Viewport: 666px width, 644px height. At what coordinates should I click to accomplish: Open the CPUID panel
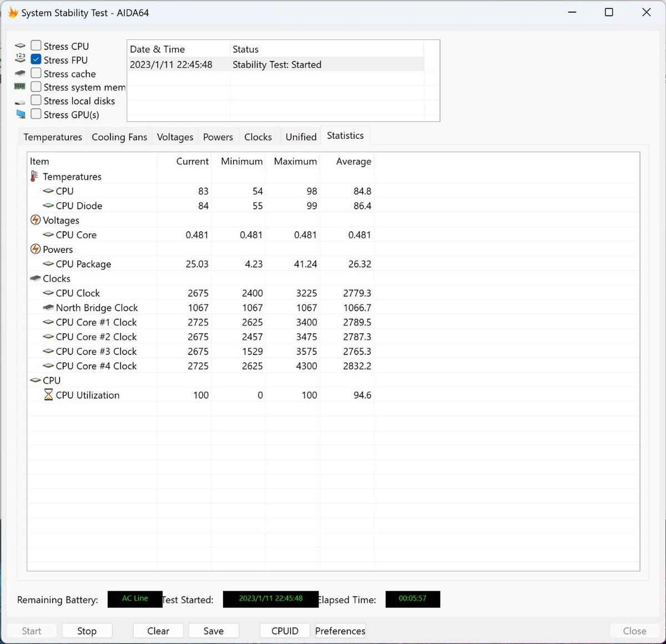click(x=285, y=631)
